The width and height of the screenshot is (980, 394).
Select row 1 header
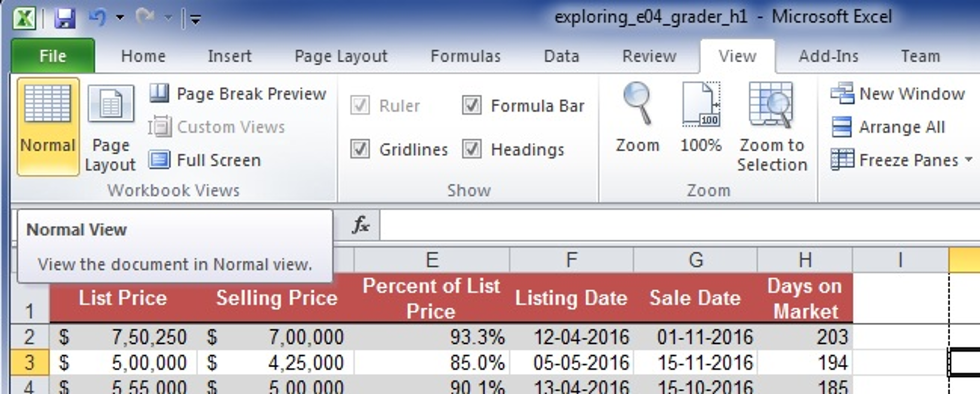tap(30, 299)
